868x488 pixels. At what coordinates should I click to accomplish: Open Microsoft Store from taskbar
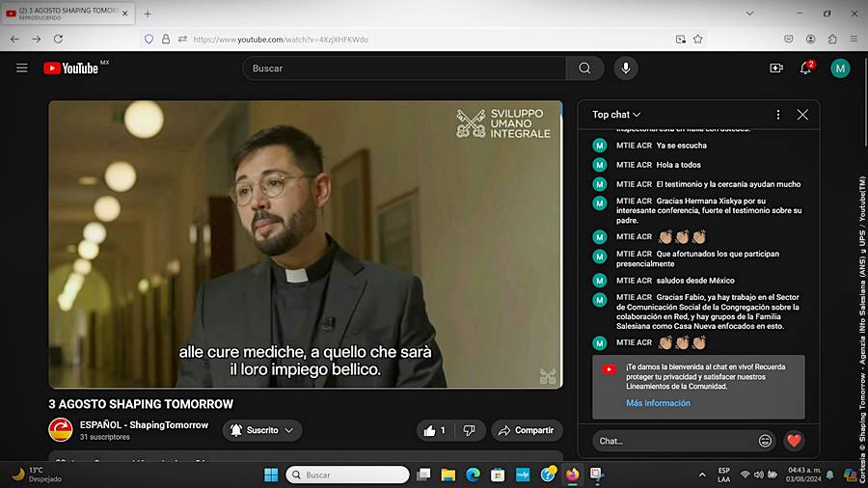(498, 474)
